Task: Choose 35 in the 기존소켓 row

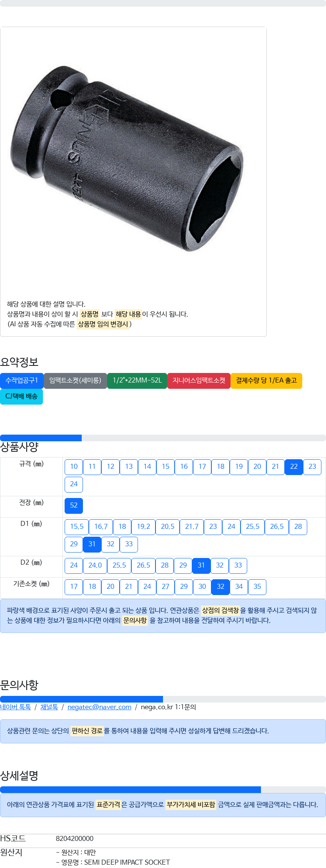Action: click(257, 587)
